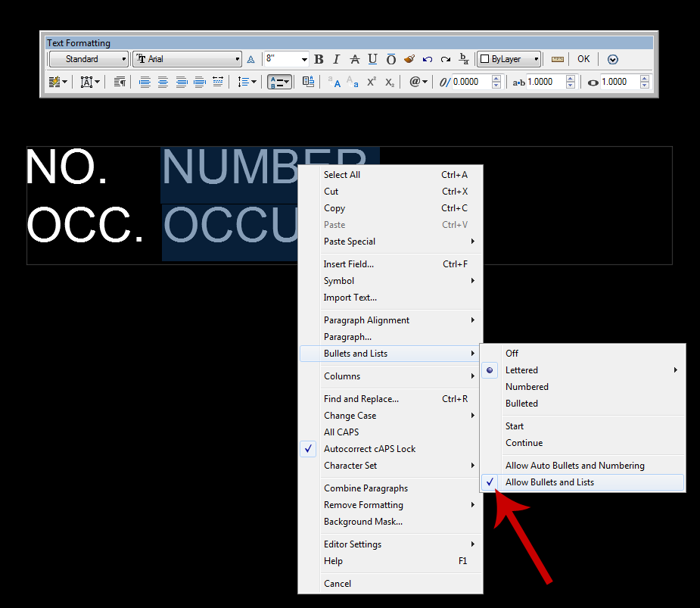Toggle bold formatting in the text editor
This screenshot has width=700, height=608.
319,59
